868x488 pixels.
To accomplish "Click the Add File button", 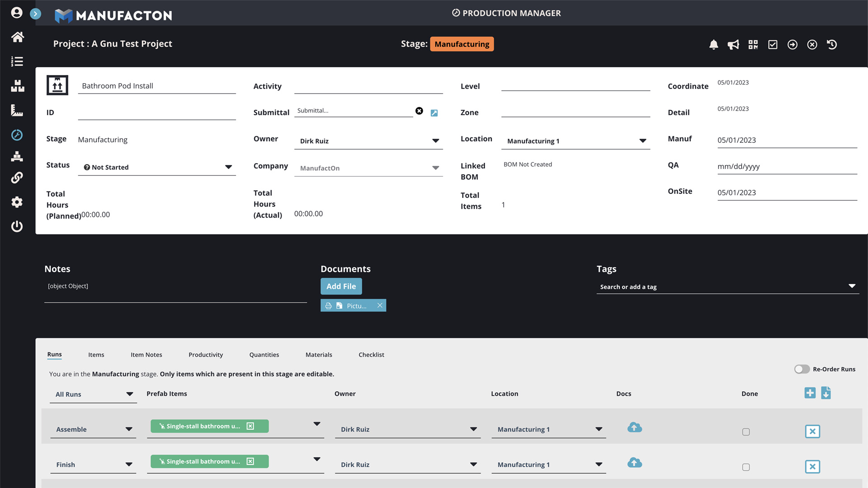I will point(341,286).
